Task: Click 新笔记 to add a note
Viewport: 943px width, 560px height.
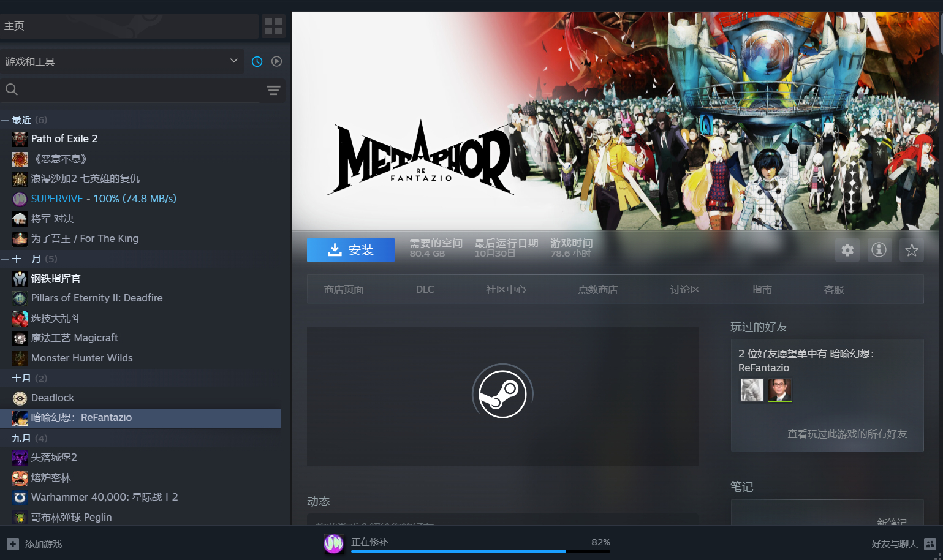Action: (892, 522)
